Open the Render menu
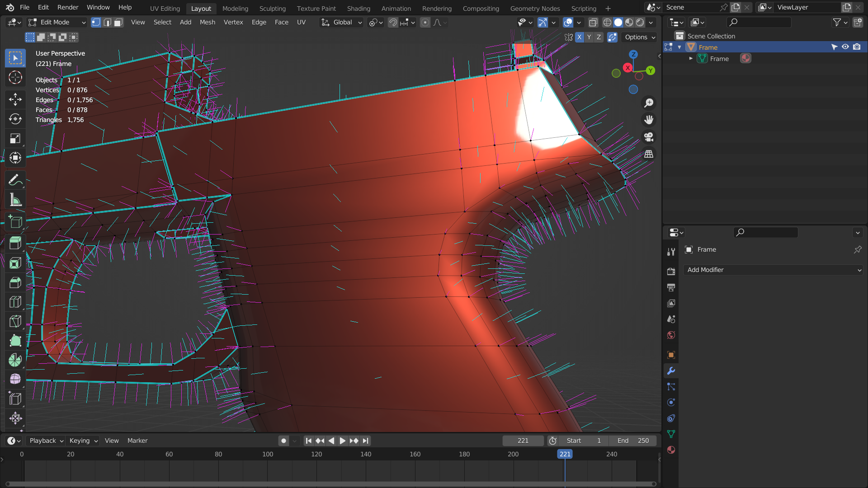This screenshot has width=868, height=488. pos(68,7)
